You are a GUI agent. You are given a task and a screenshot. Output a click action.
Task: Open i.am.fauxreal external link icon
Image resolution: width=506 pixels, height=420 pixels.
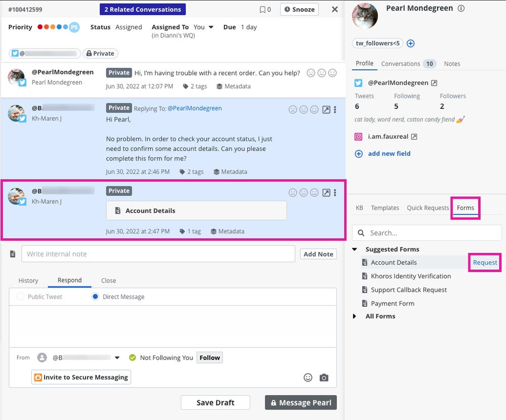(x=414, y=137)
